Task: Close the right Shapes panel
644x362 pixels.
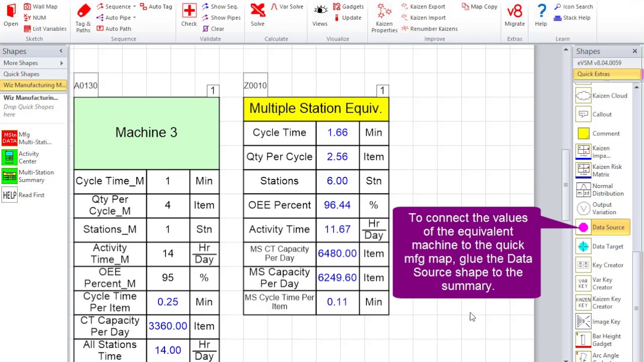Action: point(635,51)
